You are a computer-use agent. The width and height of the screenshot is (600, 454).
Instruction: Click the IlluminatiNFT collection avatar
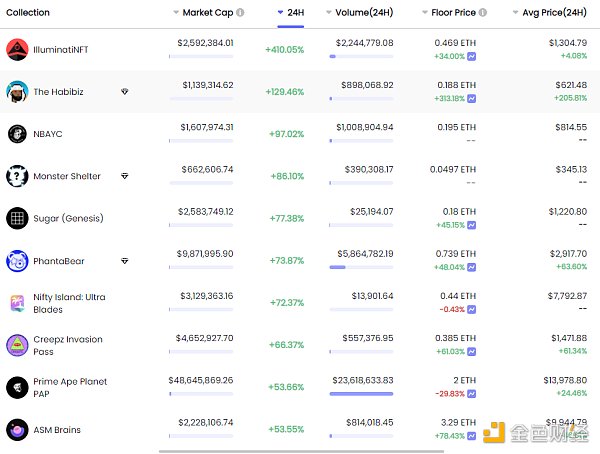(17, 49)
